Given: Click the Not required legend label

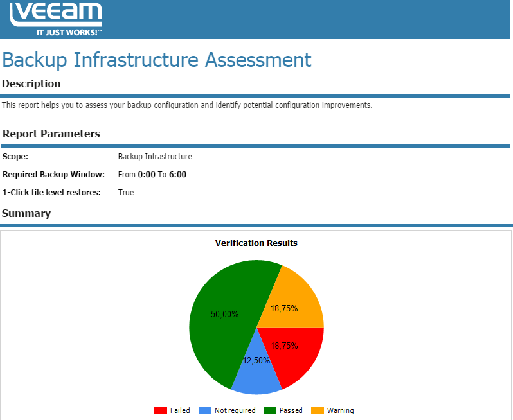Looking at the screenshot, I should [235, 410].
